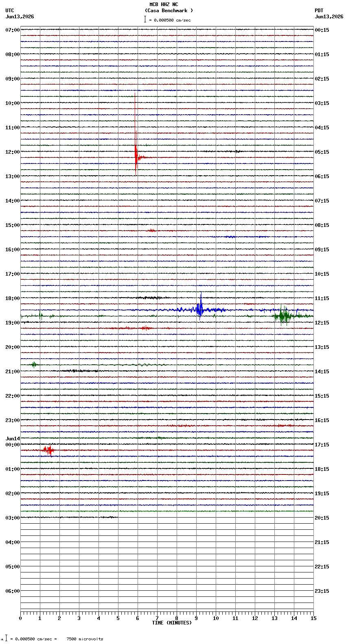The width and height of the screenshot is (346, 644).
Task: Click the red disturbance on the 19:15 trace
Action: 145,328
